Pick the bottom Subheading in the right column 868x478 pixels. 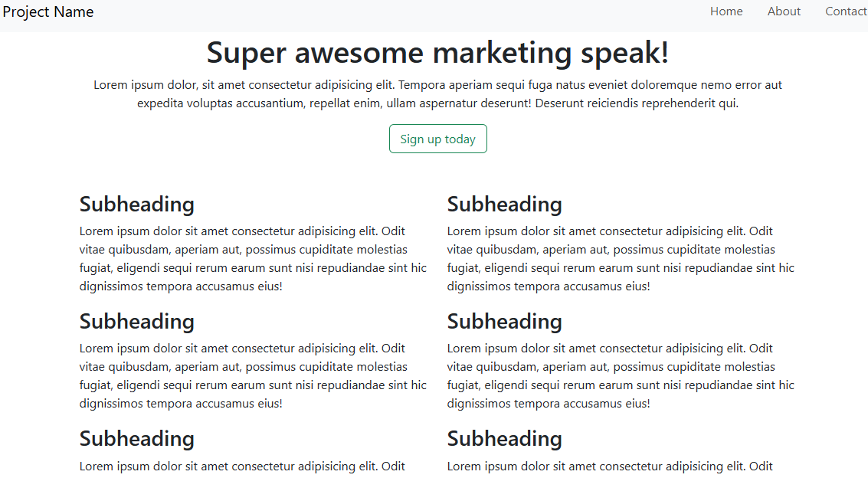point(505,439)
